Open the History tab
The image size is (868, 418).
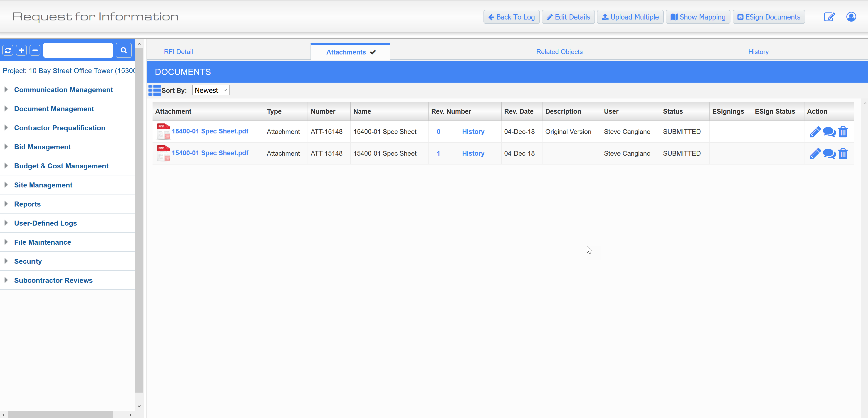(758, 52)
